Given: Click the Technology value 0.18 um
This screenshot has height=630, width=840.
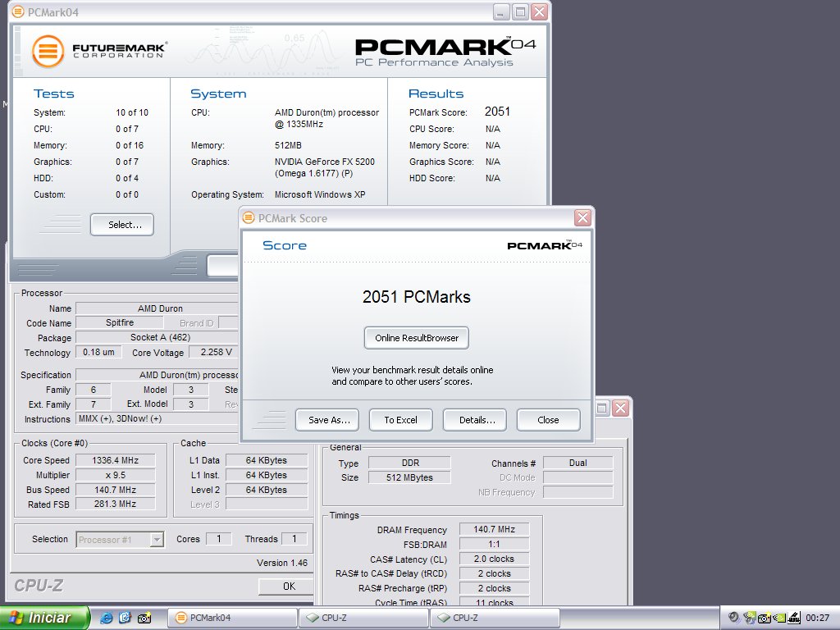Looking at the screenshot, I should [x=98, y=352].
